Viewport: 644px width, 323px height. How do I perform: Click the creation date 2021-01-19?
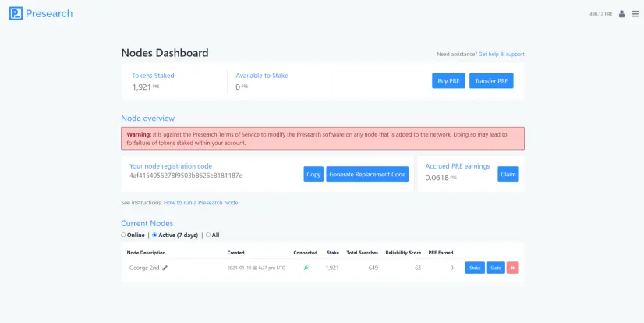(256, 268)
